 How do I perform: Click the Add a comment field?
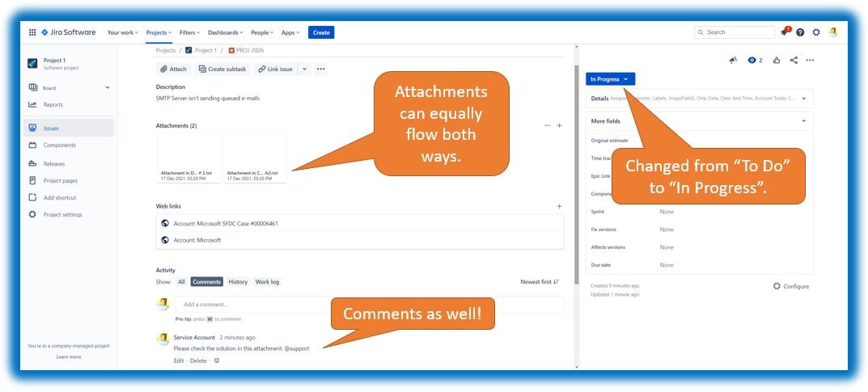(369, 304)
